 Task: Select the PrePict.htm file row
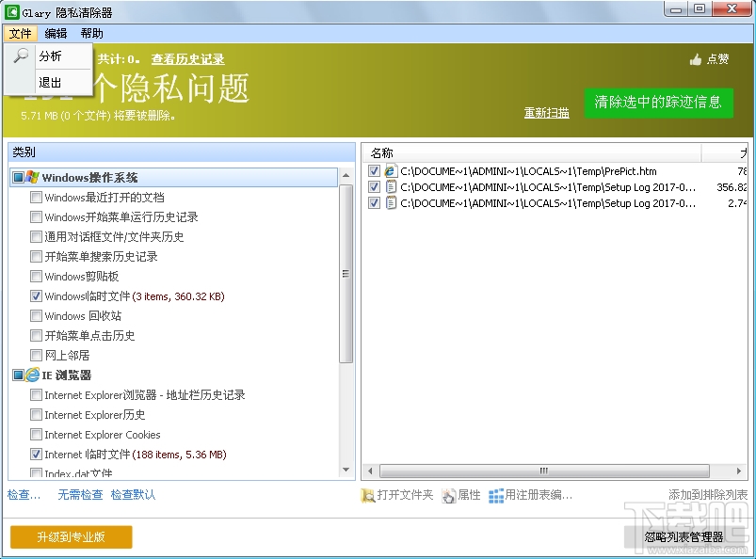555,170
